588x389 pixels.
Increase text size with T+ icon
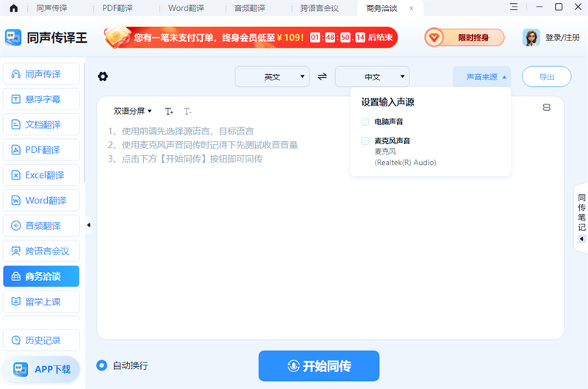[169, 112]
